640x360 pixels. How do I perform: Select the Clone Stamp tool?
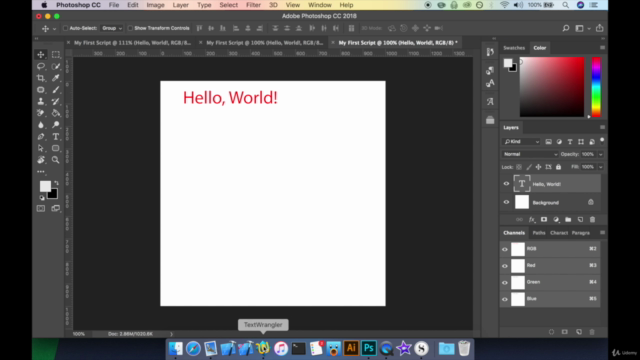click(41, 101)
